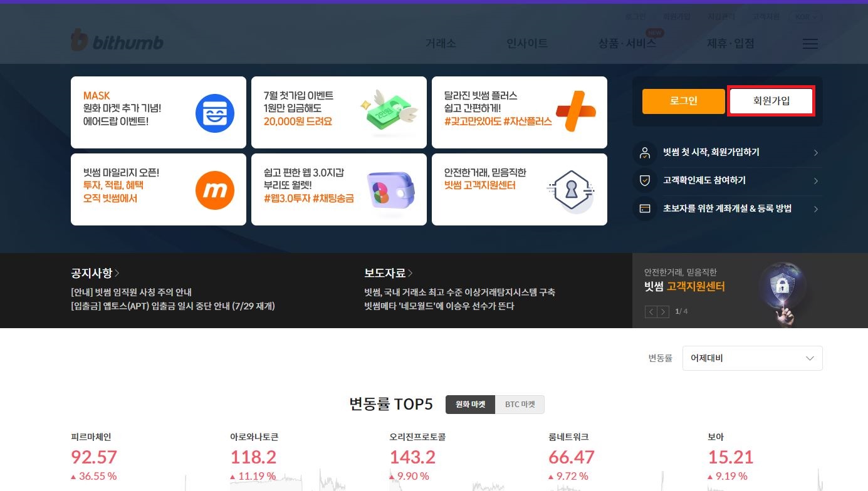Screen dimensions: 868x491
Task: Select the 원화 마켓 toggle
Action: point(470,404)
